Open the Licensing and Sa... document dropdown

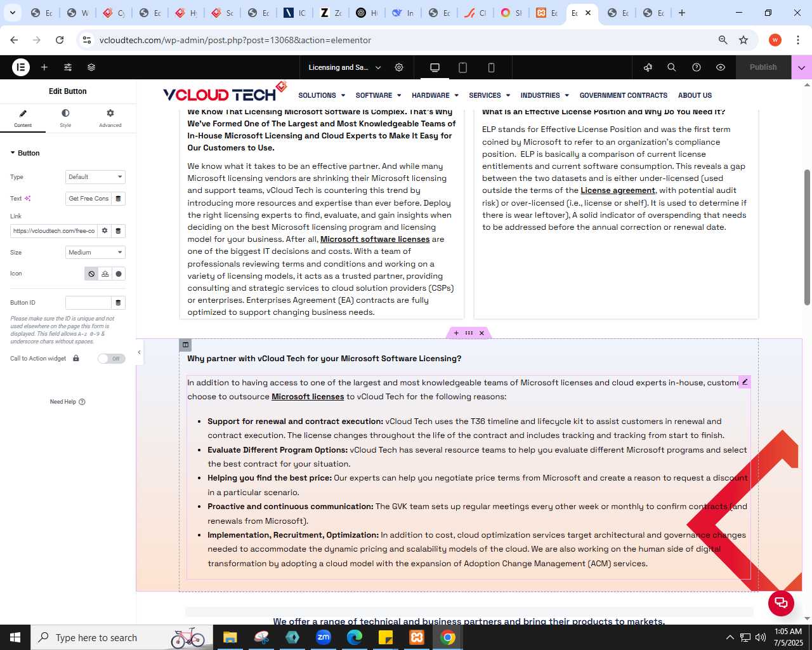pyautogui.click(x=344, y=67)
